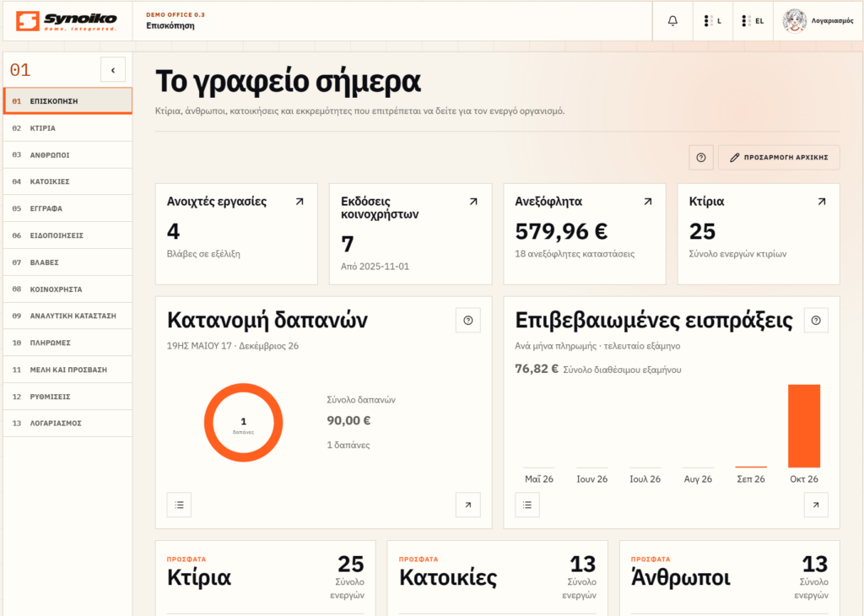Viewport: 864px width, 616px height.
Task: Open the Ανεξόφλητα card arrow
Action: click(648, 202)
